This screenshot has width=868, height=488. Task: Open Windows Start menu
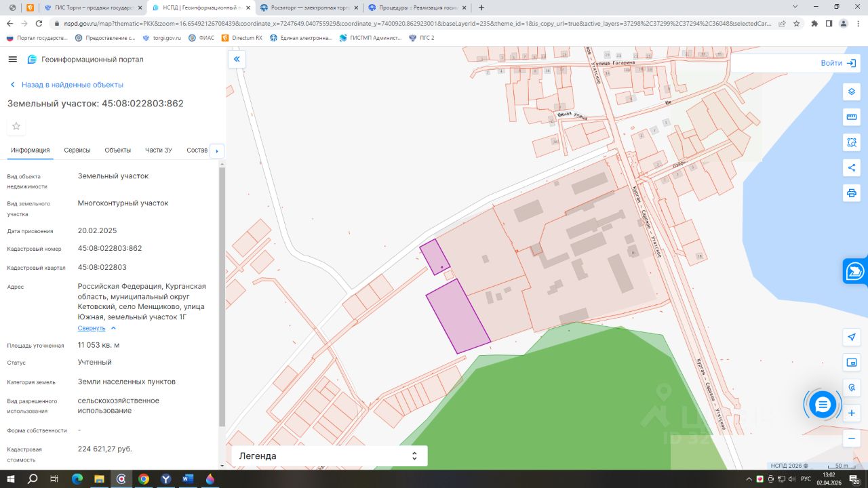(12, 479)
